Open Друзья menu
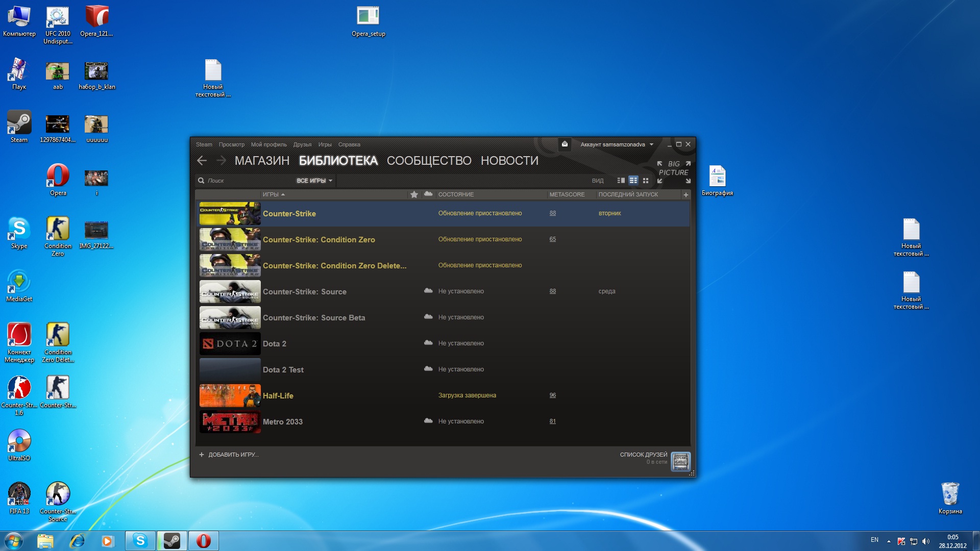This screenshot has width=980, height=551. click(302, 144)
